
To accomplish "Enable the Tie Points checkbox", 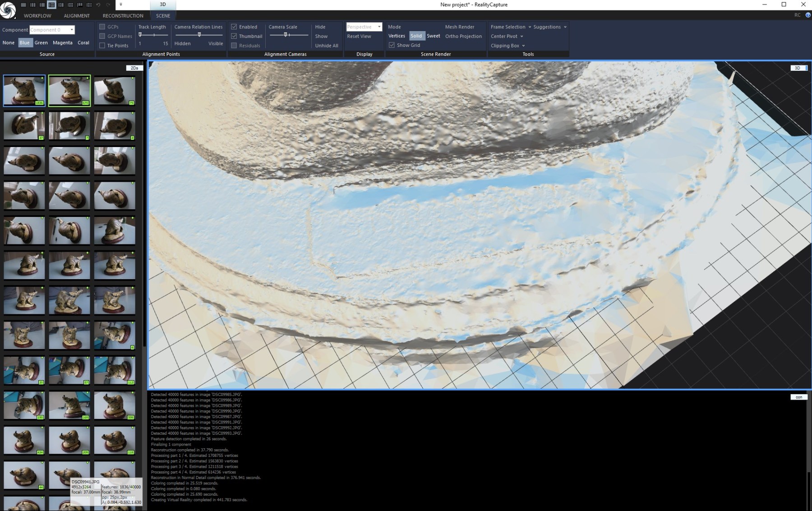I will pyautogui.click(x=102, y=45).
